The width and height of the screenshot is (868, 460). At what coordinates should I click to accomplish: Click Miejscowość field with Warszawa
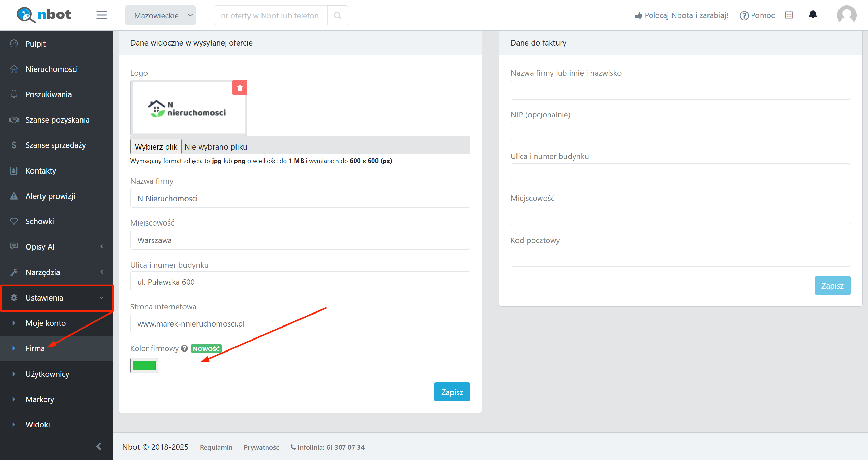(x=300, y=240)
